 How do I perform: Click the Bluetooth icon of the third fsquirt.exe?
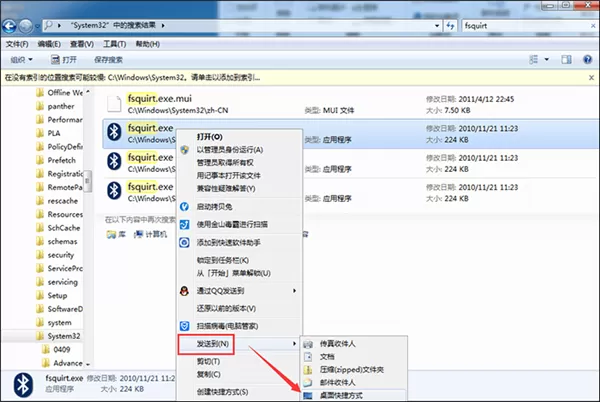(114, 191)
